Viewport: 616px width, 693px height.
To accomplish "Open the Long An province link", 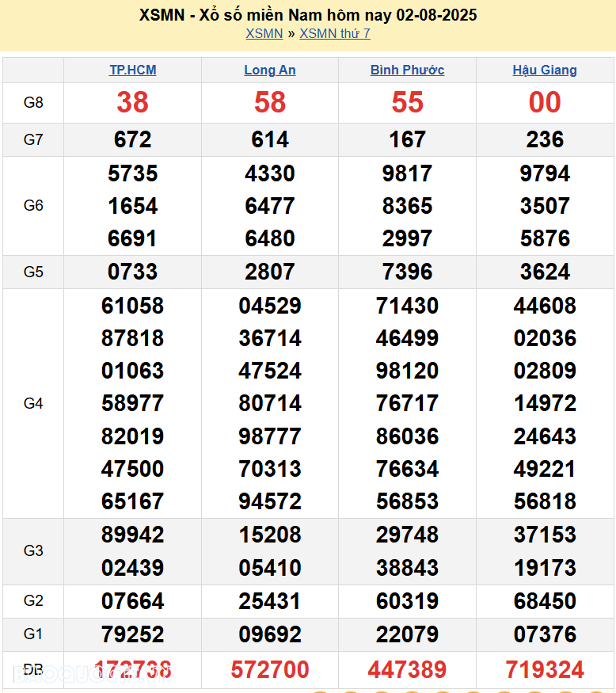I will (270, 70).
